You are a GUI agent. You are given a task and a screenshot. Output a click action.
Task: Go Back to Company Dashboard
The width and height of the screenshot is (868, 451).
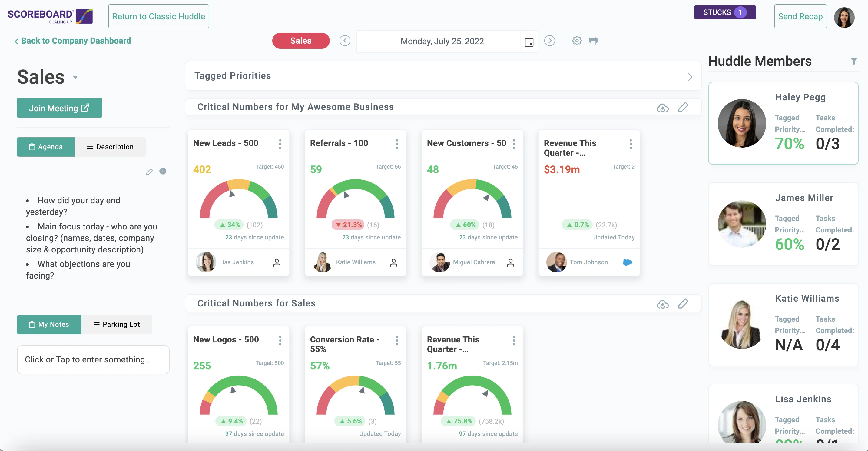point(72,41)
